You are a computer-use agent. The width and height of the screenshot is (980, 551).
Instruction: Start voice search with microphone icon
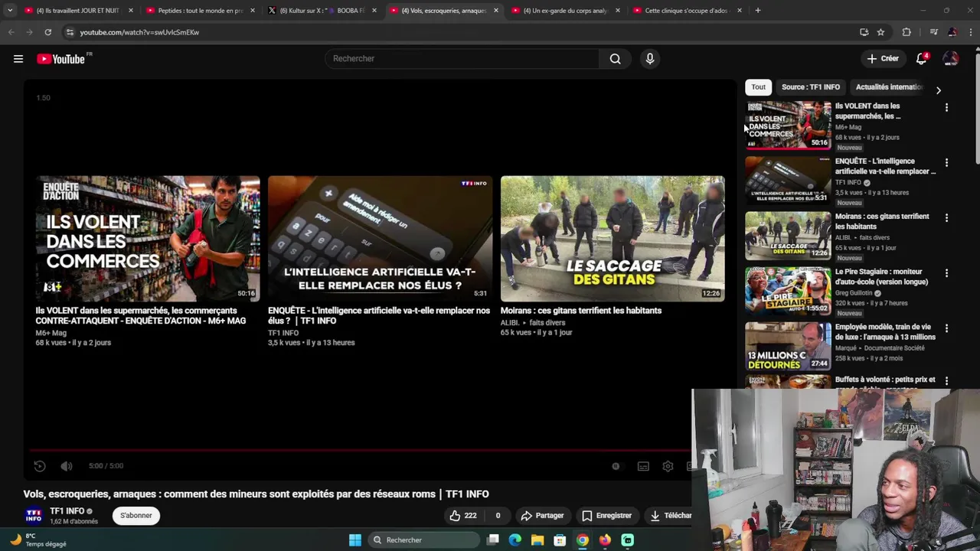point(650,59)
